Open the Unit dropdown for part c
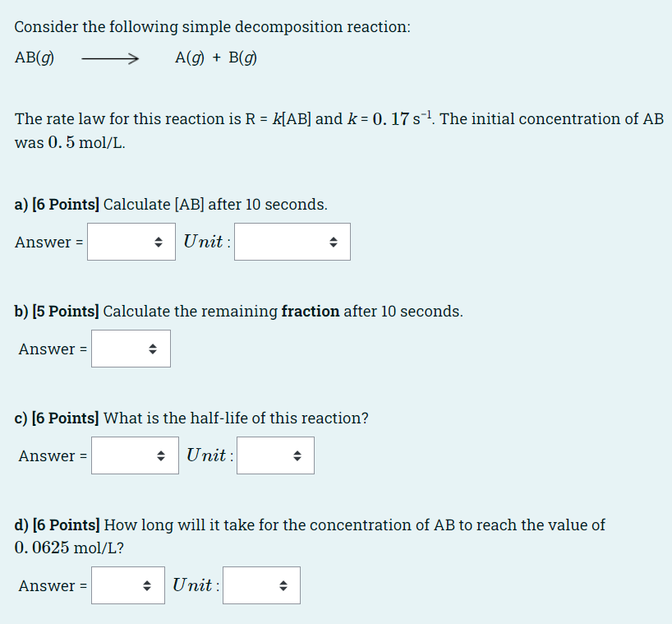Screen dimensions: 672x624 pyautogui.click(x=275, y=455)
